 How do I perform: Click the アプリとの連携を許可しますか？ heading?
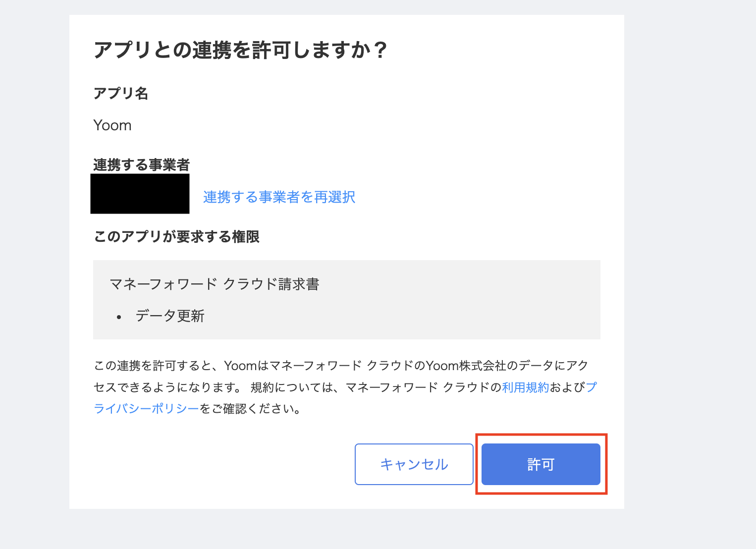pos(233,50)
